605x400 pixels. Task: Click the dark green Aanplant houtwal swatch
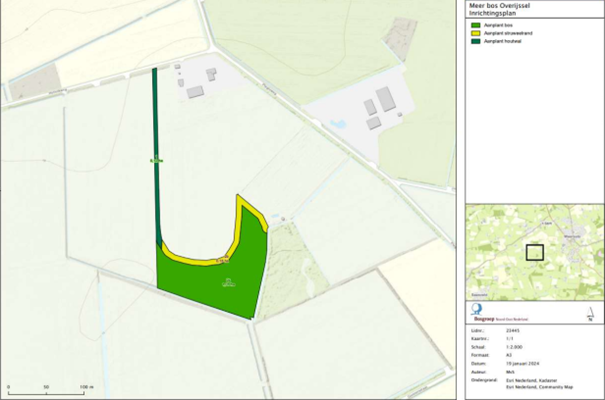point(476,41)
